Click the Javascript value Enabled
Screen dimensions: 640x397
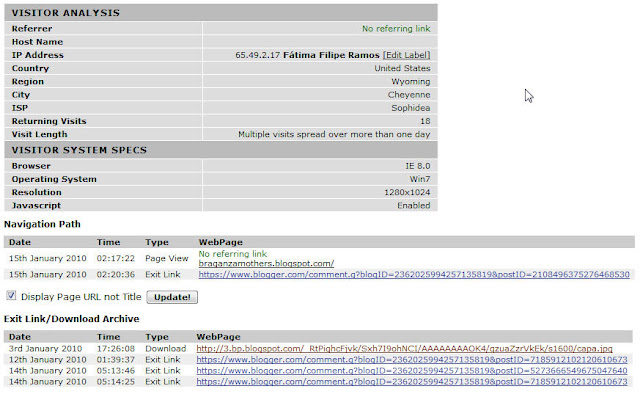(413, 205)
